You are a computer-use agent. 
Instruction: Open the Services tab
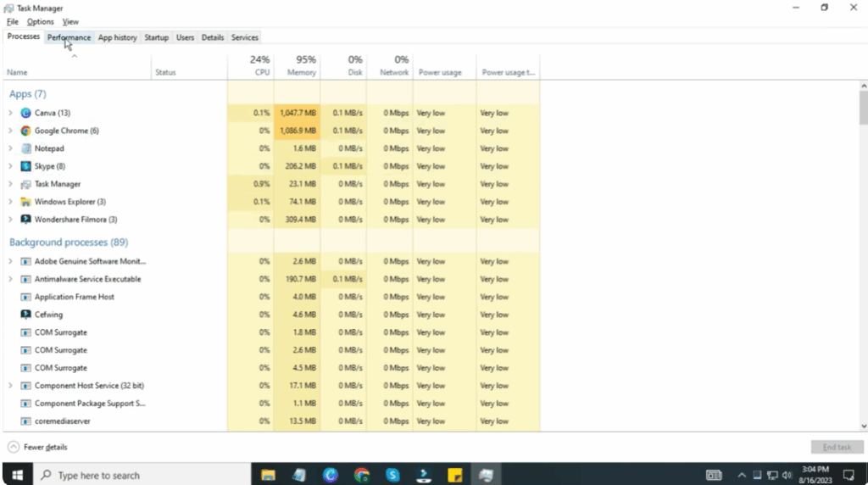coord(245,37)
